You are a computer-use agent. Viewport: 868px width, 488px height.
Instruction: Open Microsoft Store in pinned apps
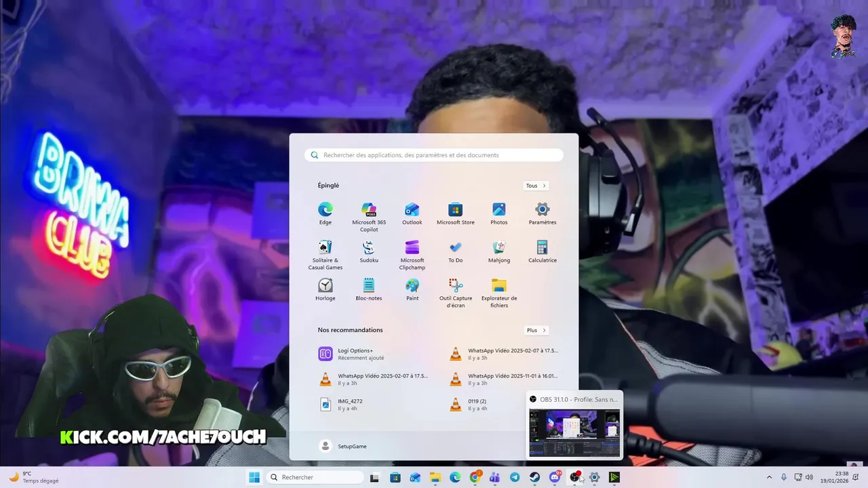click(x=456, y=213)
